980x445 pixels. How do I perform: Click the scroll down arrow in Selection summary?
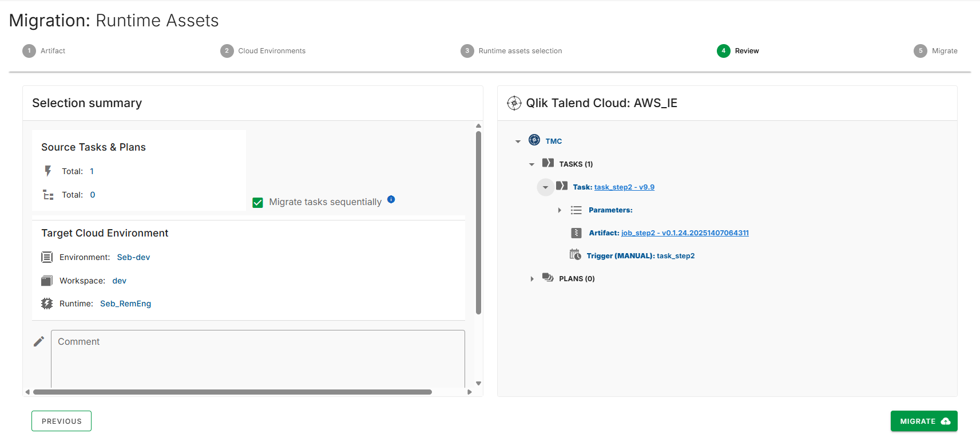tap(479, 384)
